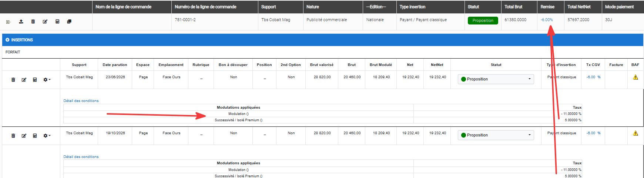
Task: Open the Statut dropdown of the 23/06/2026 insertion
Action: 496,79
